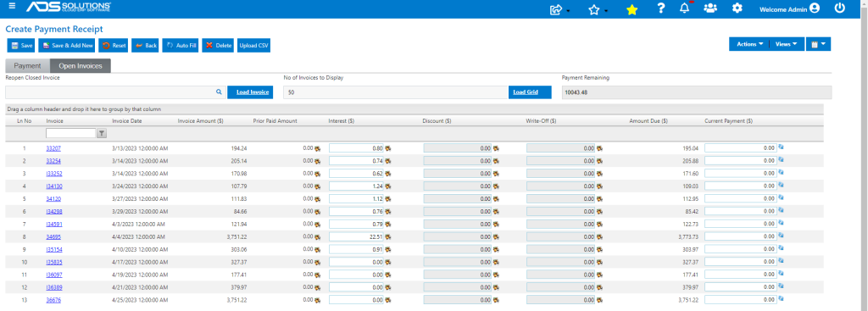Click Current Payment field for invoice 33207
The height and width of the screenshot is (311, 868).
pos(740,148)
